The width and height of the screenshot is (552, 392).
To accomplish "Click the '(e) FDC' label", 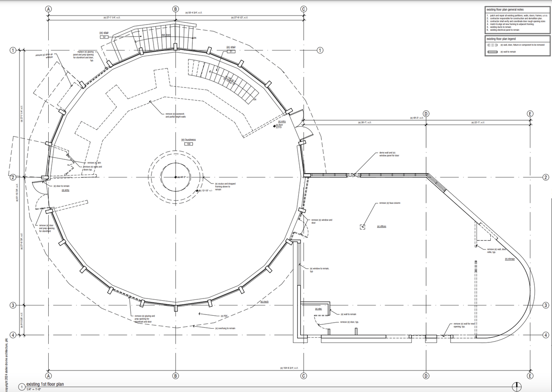I will pos(224,316).
